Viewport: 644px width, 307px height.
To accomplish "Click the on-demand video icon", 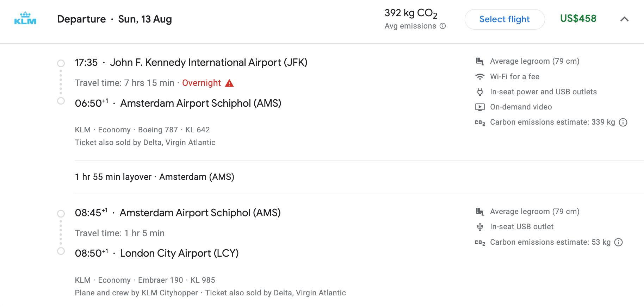I will [x=480, y=107].
